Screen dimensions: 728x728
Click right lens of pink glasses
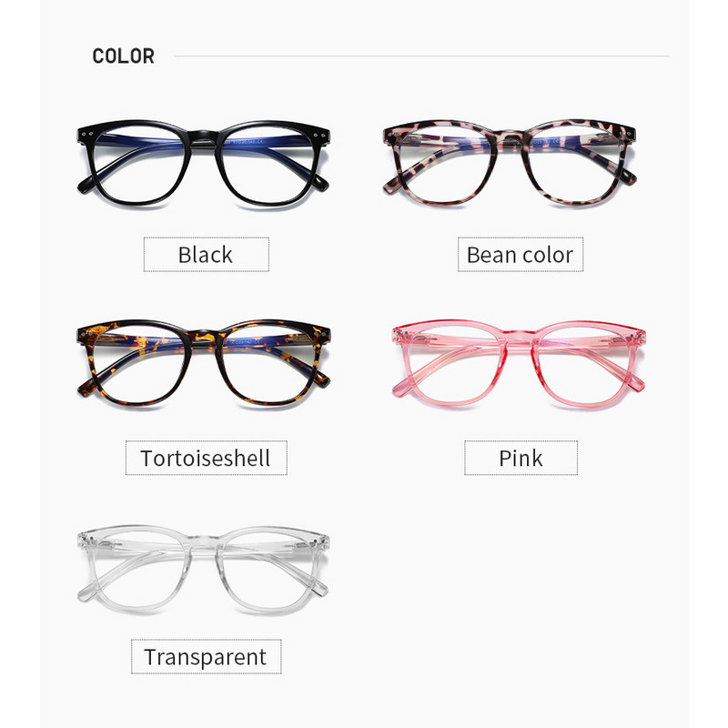[585, 366]
